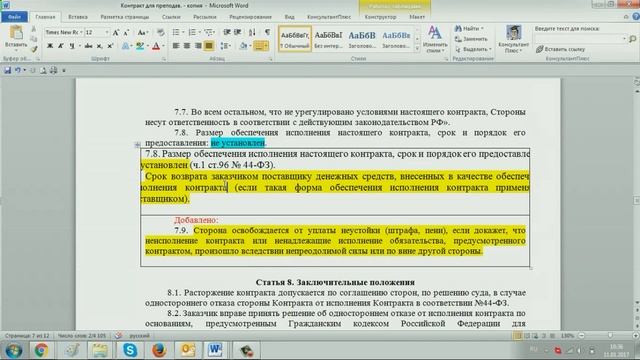Screen dimensions: 640x360
Task: Click the Print icon in quick access toolbar
Action: 53,70
